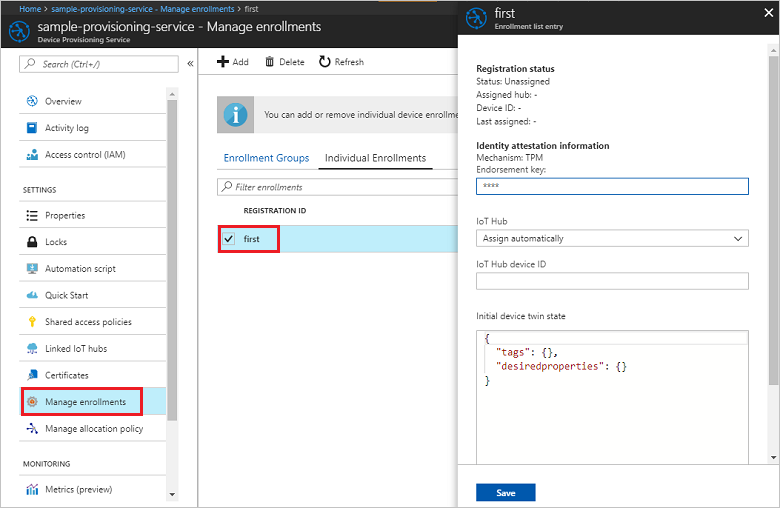Image resolution: width=780 pixels, height=508 pixels.
Task: Uncheck the 'first' enrollment checkbox
Action: (x=228, y=239)
